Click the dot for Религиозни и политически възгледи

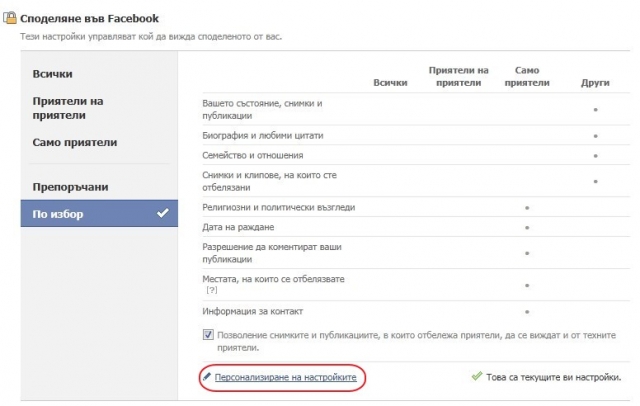527,208
